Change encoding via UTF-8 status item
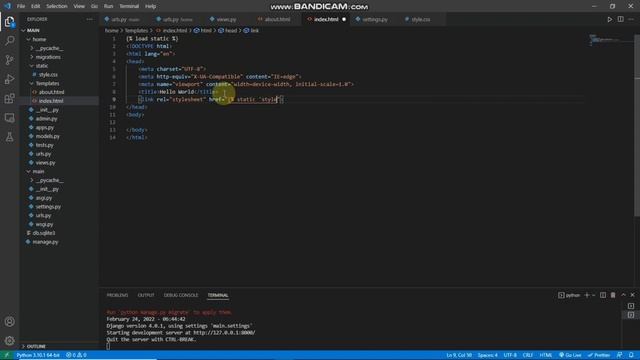640x360 pixels. click(510, 355)
